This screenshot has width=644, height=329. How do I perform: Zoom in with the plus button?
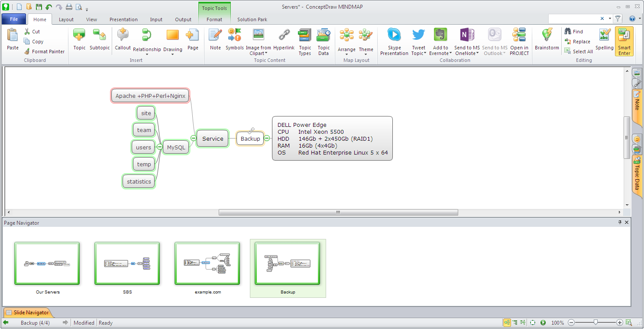620,323
